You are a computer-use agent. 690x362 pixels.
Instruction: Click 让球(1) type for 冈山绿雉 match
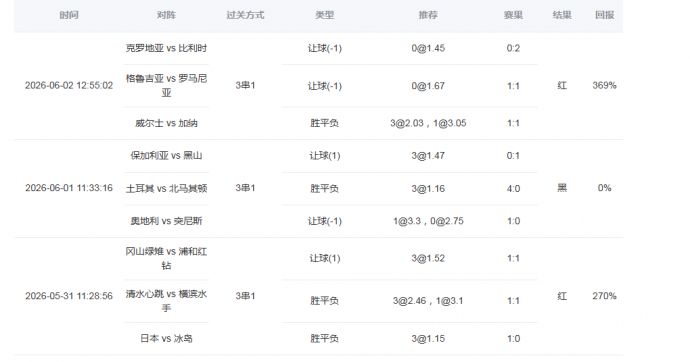pos(324,258)
